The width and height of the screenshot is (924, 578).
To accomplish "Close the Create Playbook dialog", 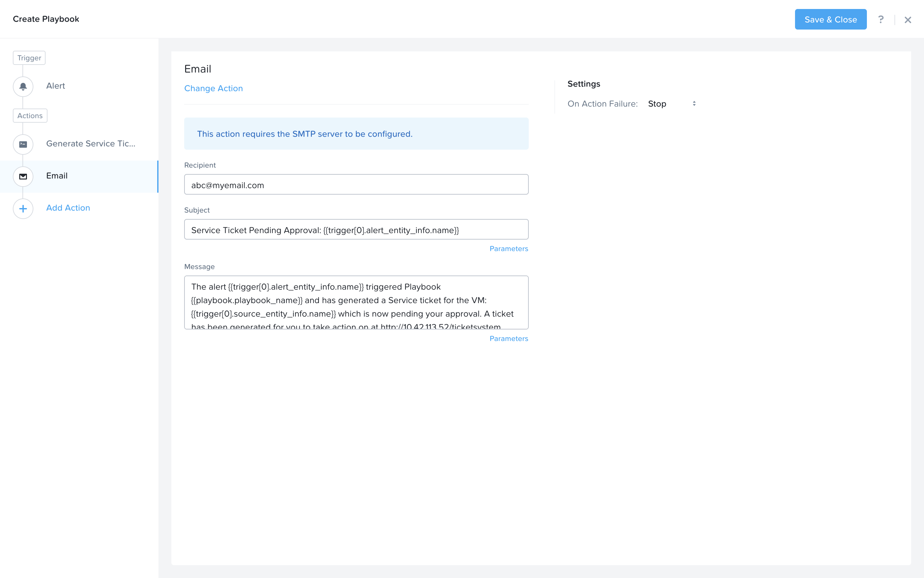I will (x=908, y=20).
